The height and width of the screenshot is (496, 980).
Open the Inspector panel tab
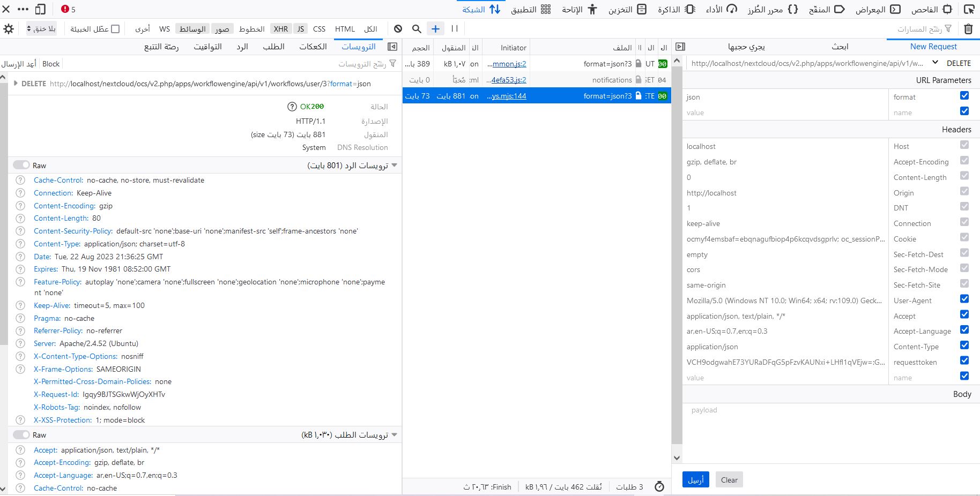pyautogui.click(x=931, y=9)
